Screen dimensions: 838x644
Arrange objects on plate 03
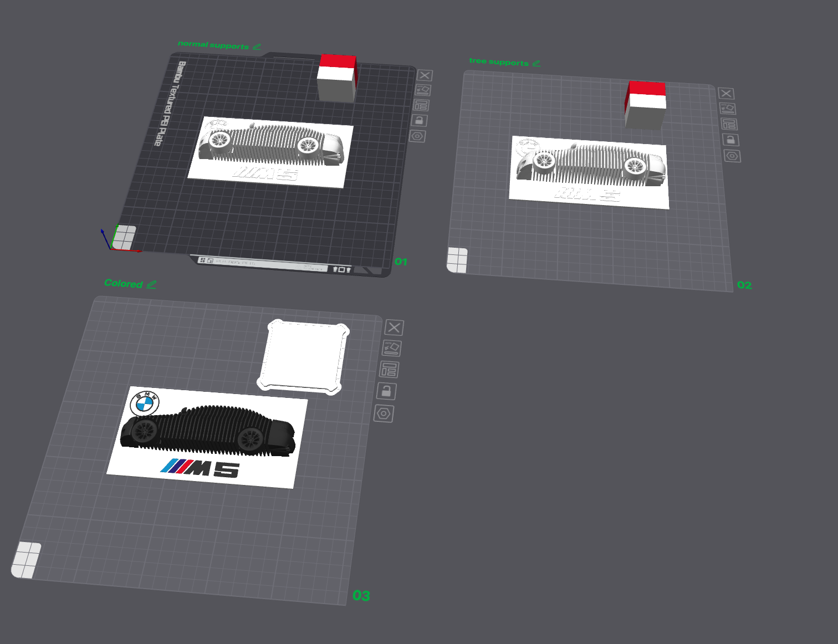coord(389,369)
